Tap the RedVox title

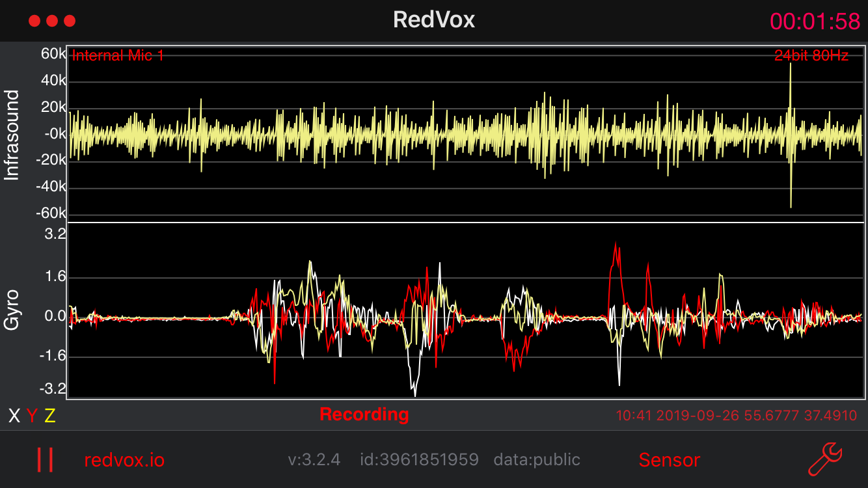[434, 20]
